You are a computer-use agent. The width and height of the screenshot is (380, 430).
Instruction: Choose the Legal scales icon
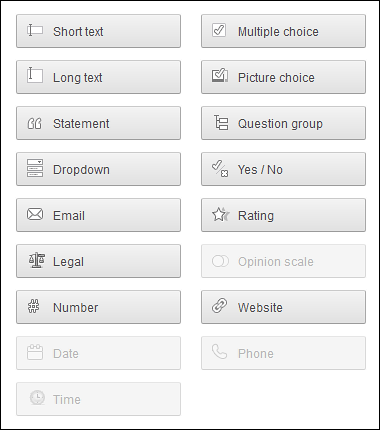[x=37, y=261]
